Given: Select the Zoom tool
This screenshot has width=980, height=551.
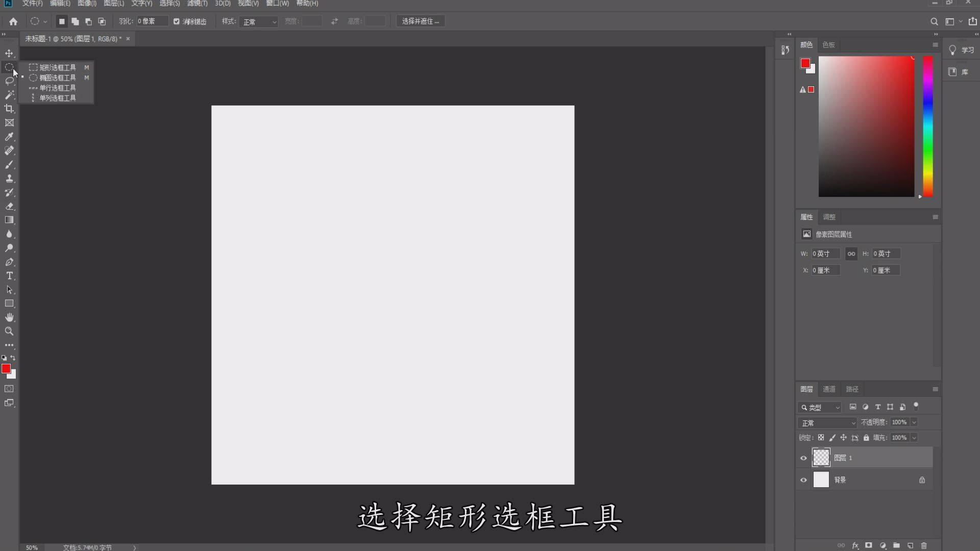Looking at the screenshot, I should pyautogui.click(x=9, y=331).
